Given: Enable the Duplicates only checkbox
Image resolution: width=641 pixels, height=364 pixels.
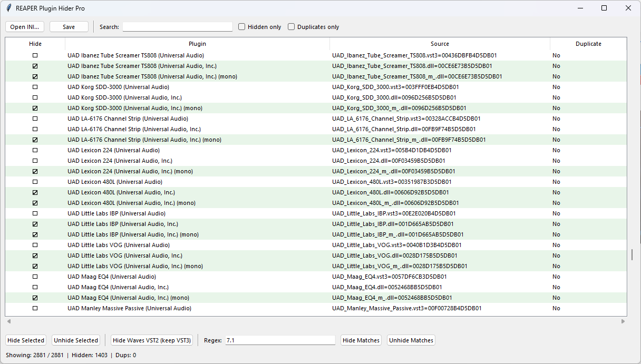Looking at the screenshot, I should (x=291, y=27).
